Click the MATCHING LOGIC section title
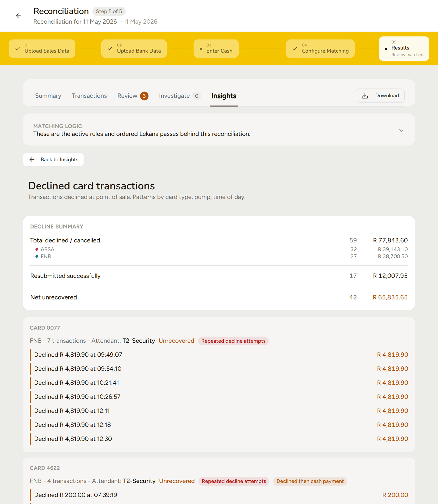Image resolution: width=438 pixels, height=504 pixels. [58, 126]
